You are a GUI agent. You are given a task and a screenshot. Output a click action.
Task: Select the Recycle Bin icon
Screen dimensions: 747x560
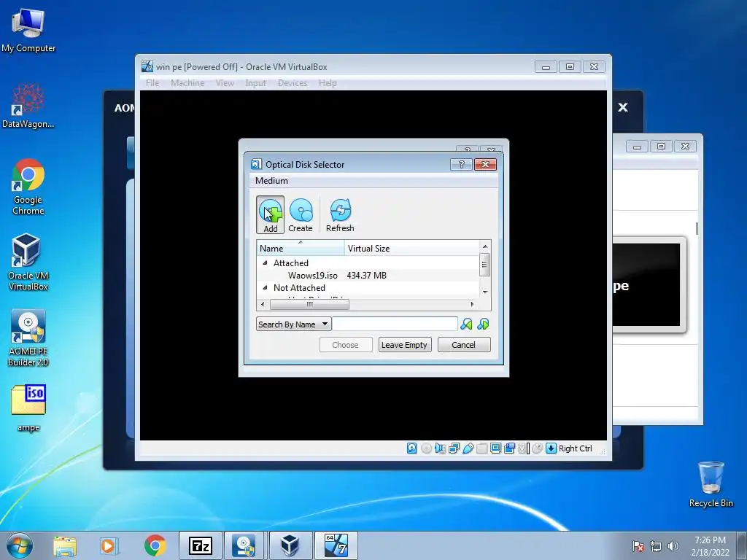[x=711, y=484]
